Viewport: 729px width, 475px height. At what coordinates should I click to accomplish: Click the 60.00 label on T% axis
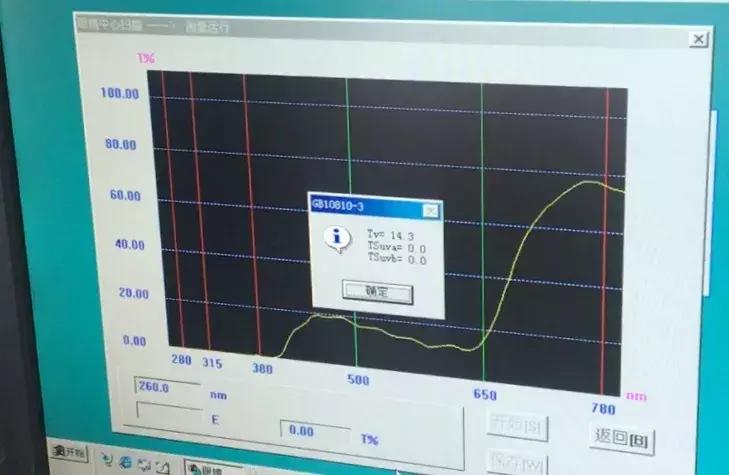tap(126, 195)
